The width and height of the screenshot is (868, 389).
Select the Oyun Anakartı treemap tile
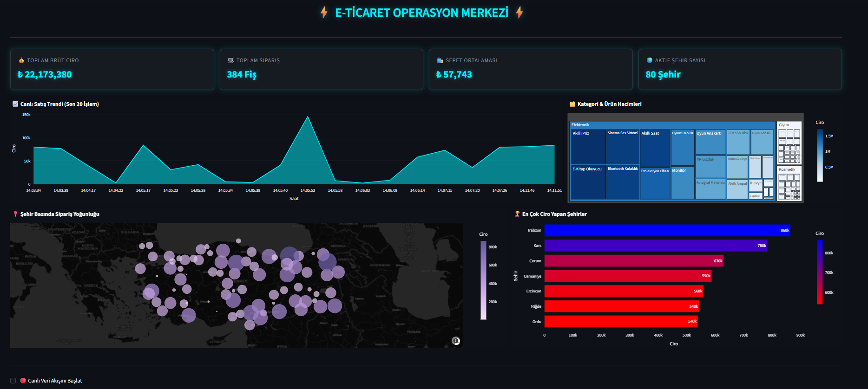point(710,142)
